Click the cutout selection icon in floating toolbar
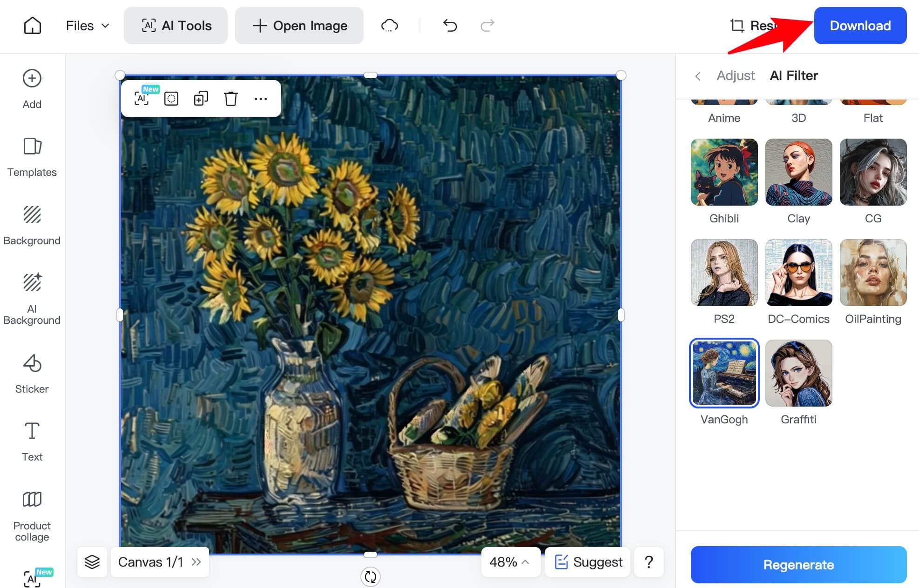This screenshot has height=588, width=919. coord(171,99)
